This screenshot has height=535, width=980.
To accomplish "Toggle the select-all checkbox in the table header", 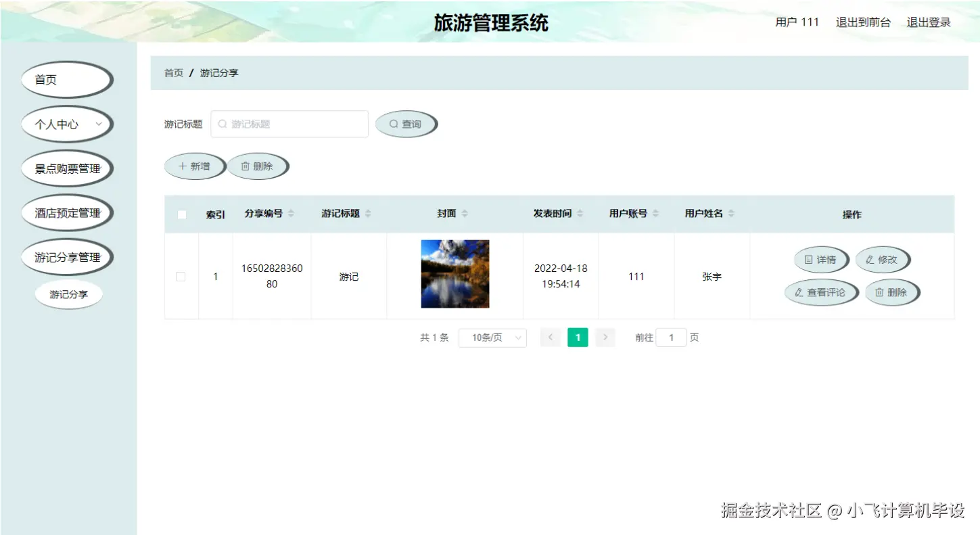I will coord(181,214).
